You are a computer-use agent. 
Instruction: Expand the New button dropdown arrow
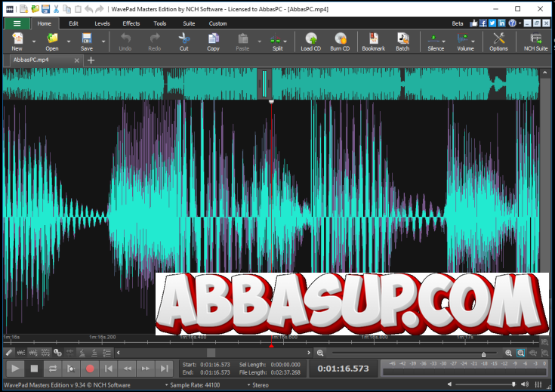(x=34, y=42)
